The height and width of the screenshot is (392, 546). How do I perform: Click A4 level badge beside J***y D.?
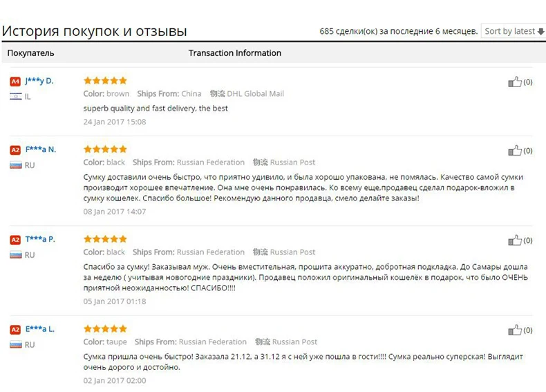[x=15, y=82]
